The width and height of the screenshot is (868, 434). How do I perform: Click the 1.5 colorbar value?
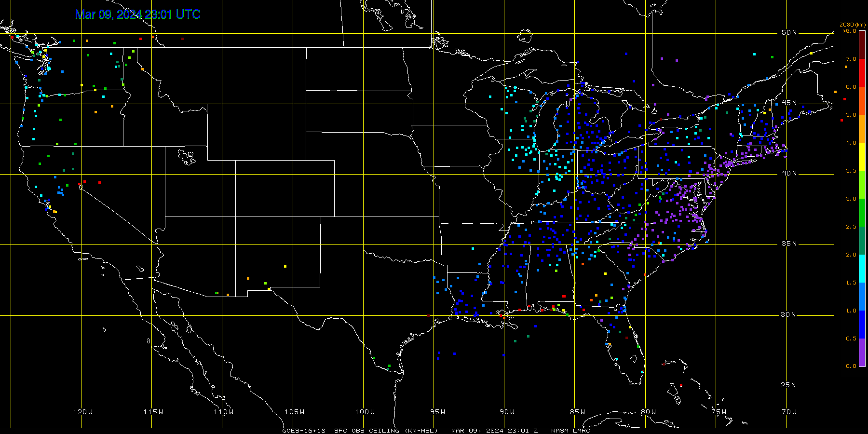coord(851,283)
